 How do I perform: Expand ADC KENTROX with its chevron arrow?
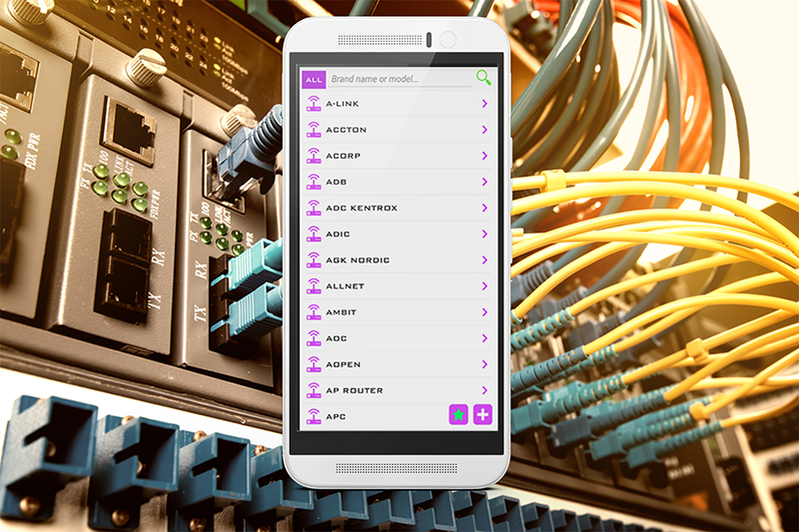pyautogui.click(x=484, y=208)
